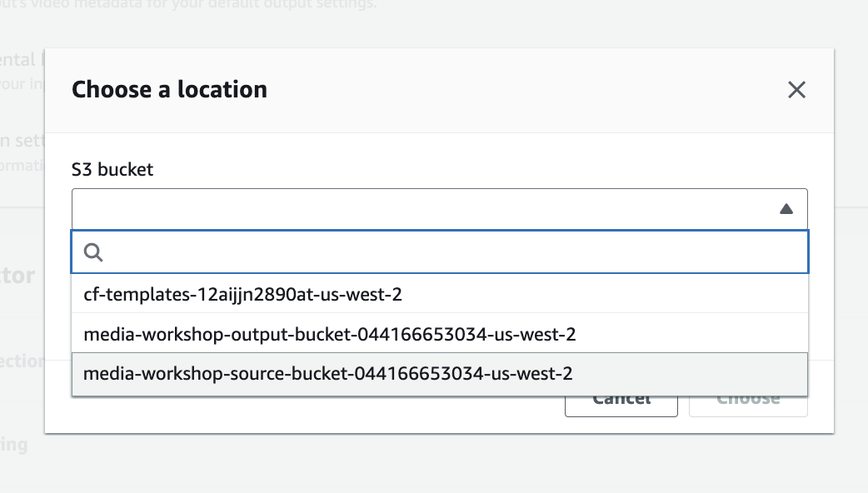Click the dimmed backdrop below the dialog

(x=433, y=465)
